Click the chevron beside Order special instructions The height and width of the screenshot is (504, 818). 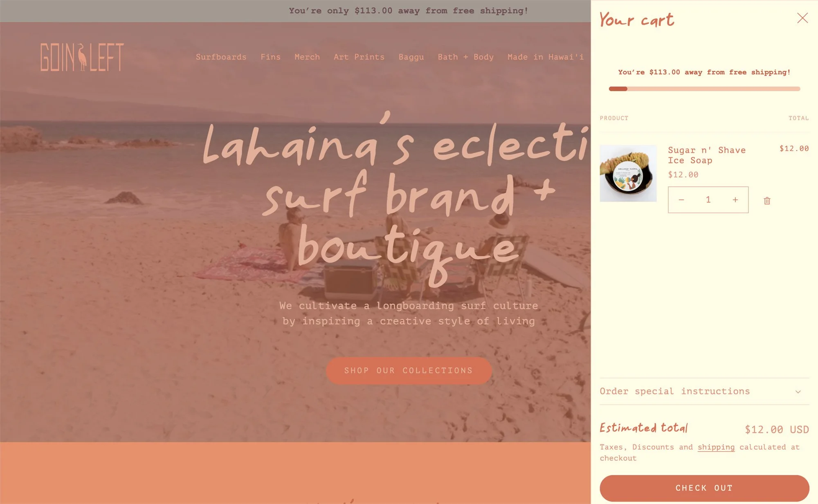(x=798, y=392)
